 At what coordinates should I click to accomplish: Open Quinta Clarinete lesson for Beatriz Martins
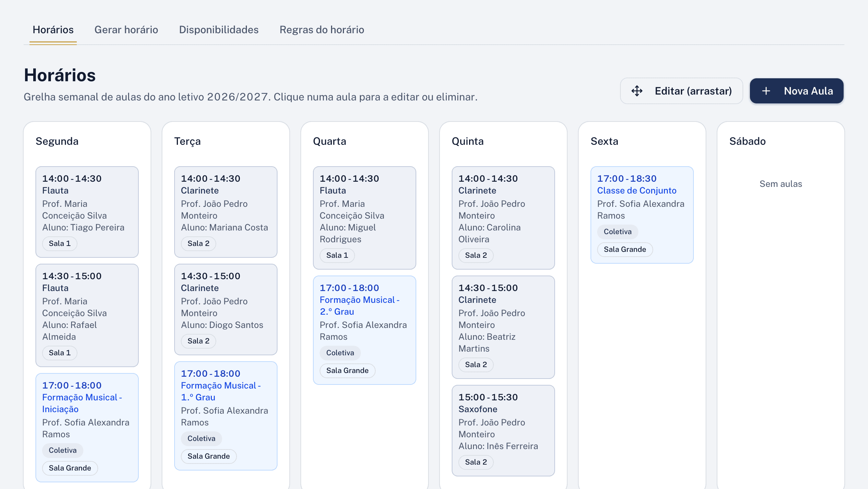503,327
